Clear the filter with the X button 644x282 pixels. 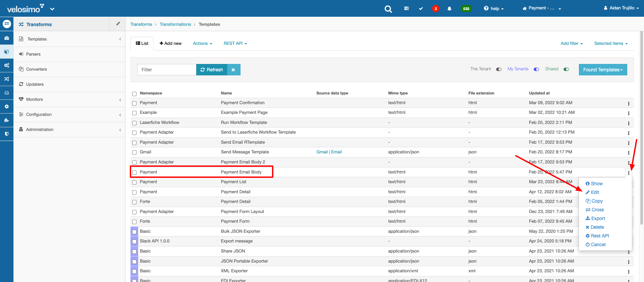pos(233,70)
